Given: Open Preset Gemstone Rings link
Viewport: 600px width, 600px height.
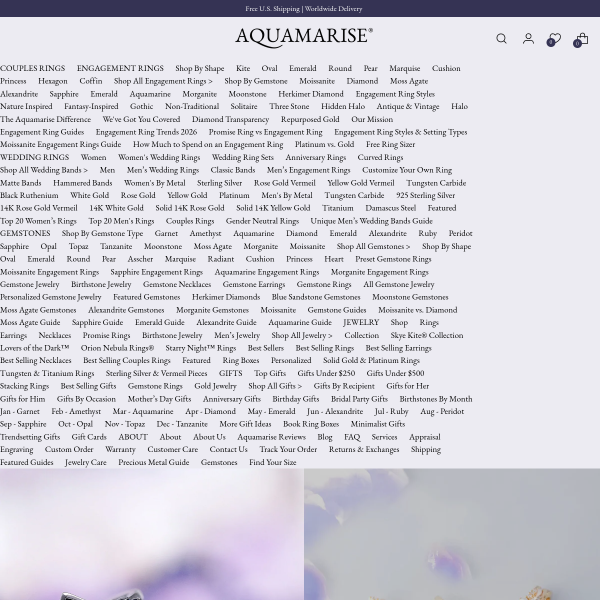Looking at the screenshot, I should (393, 259).
